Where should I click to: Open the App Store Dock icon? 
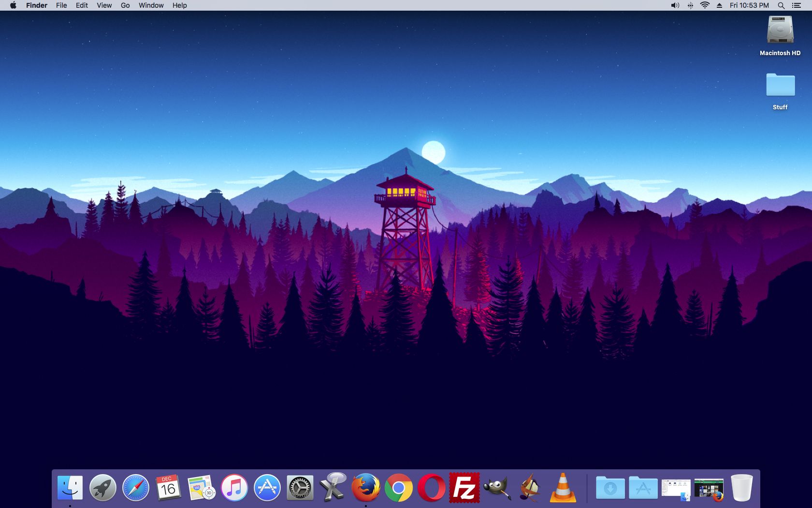(x=267, y=487)
